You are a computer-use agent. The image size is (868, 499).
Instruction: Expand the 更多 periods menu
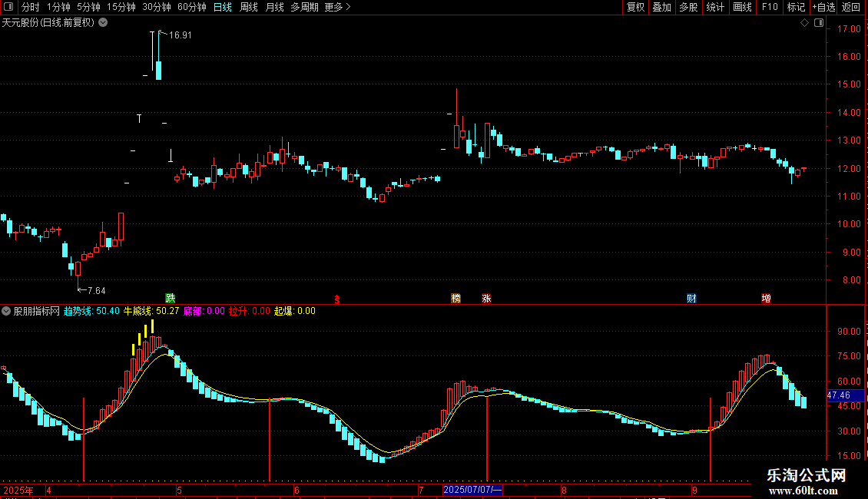coord(337,7)
